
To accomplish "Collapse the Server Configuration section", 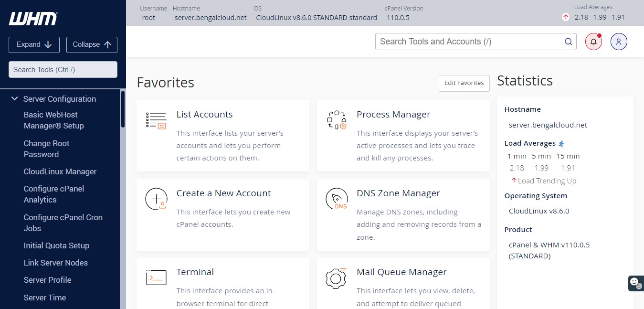I will [x=14, y=99].
